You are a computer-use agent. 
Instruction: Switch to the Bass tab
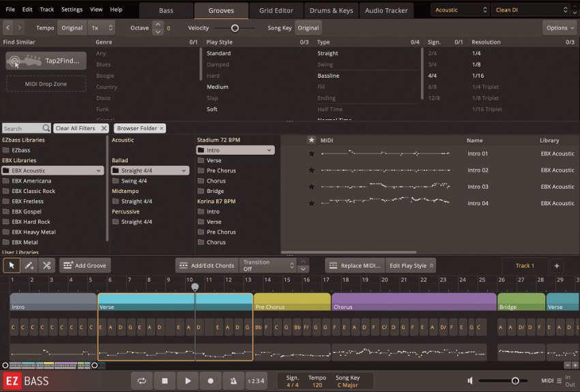pos(166,10)
